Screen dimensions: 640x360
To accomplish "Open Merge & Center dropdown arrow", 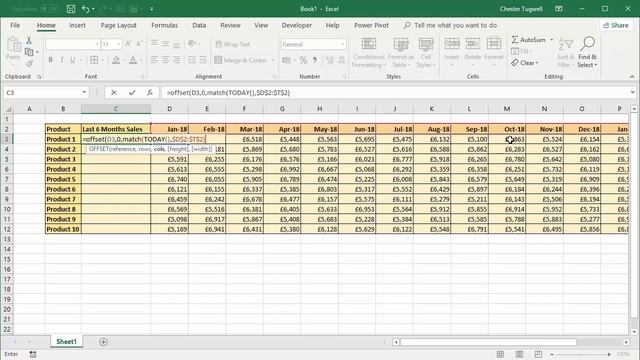I will 272,60.
